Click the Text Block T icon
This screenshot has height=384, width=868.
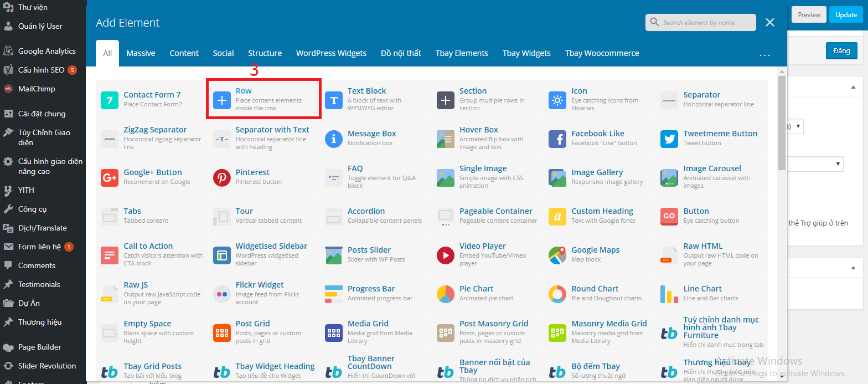334,100
